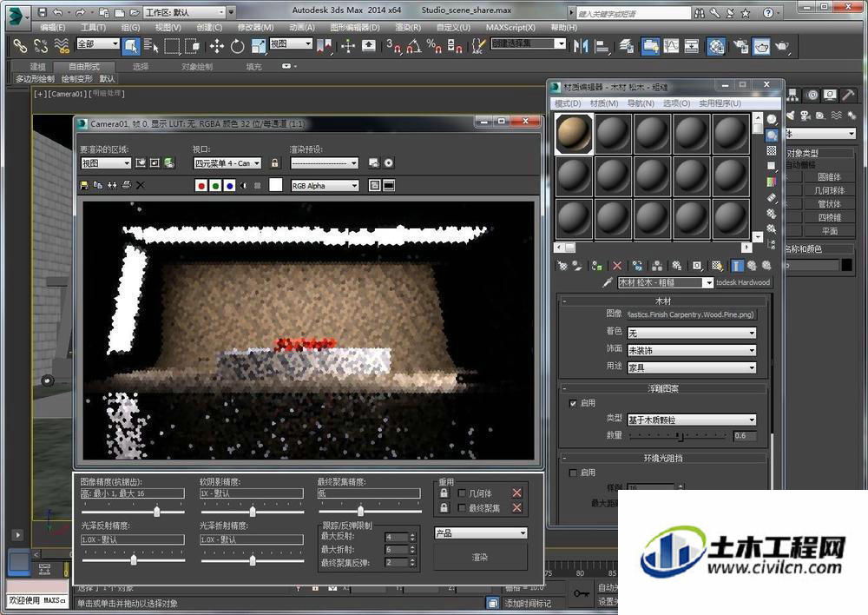The width and height of the screenshot is (868, 615).
Task: Click Show Shaded Material in Viewport icon
Action: point(718,266)
